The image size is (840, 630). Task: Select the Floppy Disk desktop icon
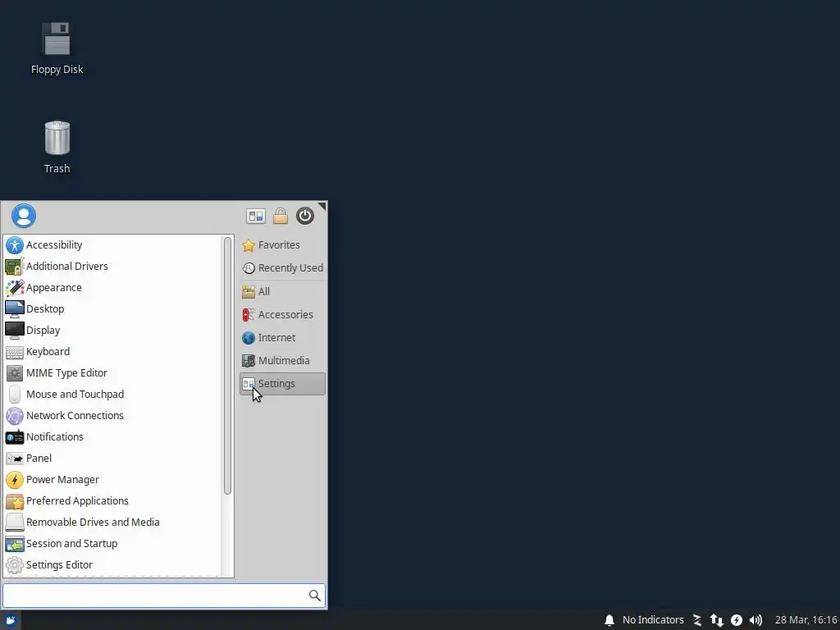(57, 48)
